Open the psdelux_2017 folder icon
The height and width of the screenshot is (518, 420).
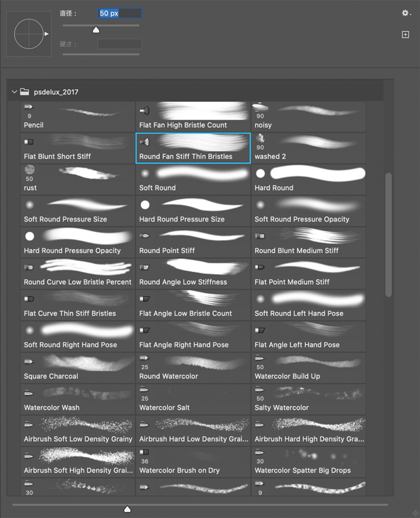24,92
